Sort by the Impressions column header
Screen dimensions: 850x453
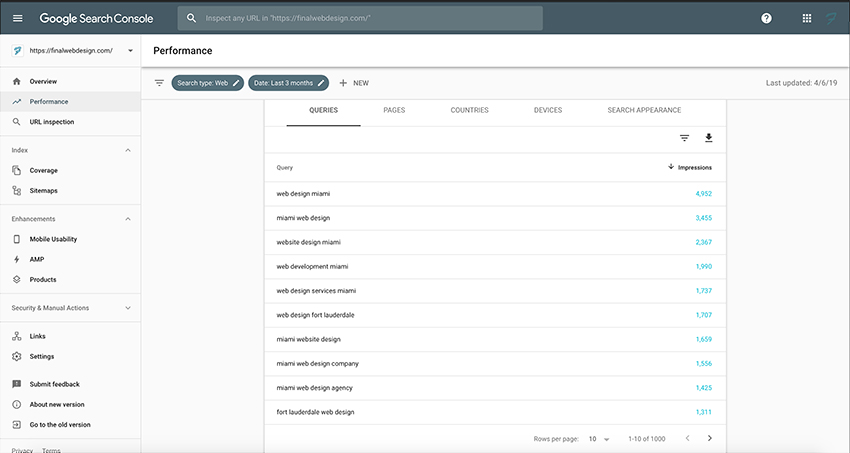coord(690,167)
